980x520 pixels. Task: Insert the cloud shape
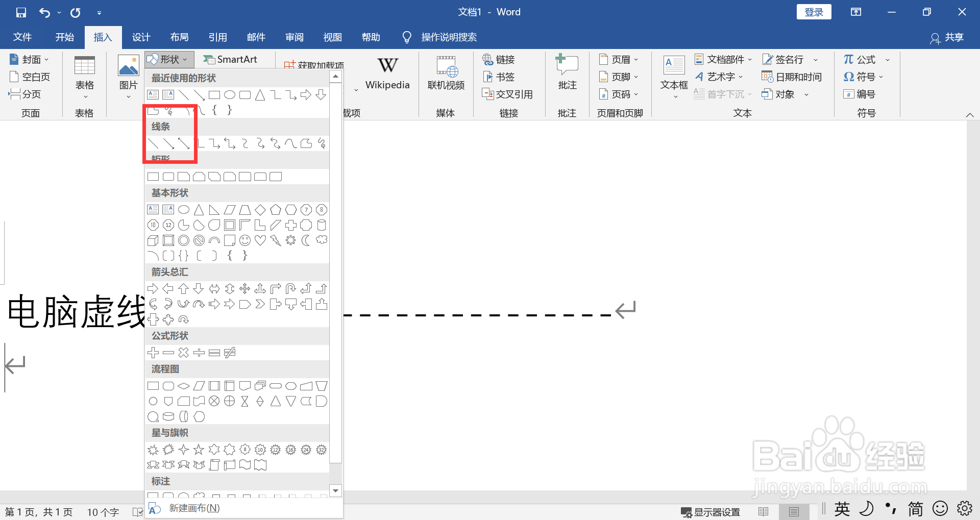click(x=322, y=240)
